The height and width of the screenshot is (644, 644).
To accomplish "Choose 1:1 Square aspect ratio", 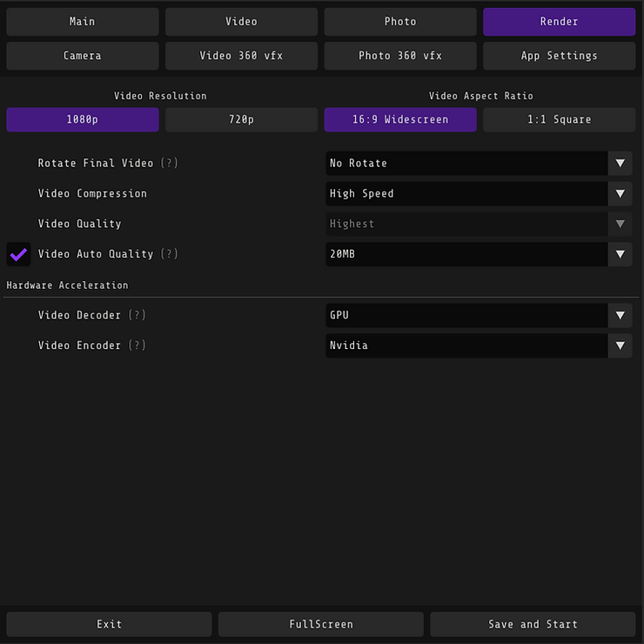I will 559,119.
